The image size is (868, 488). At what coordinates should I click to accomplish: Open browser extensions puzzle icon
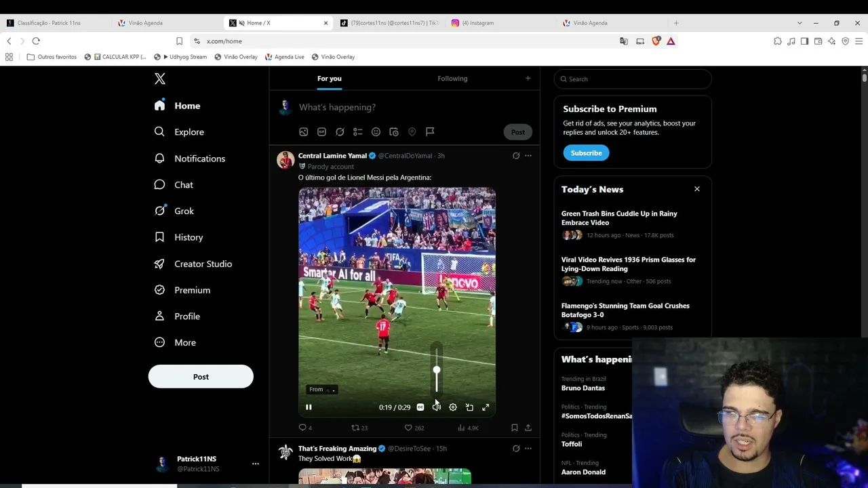click(778, 41)
